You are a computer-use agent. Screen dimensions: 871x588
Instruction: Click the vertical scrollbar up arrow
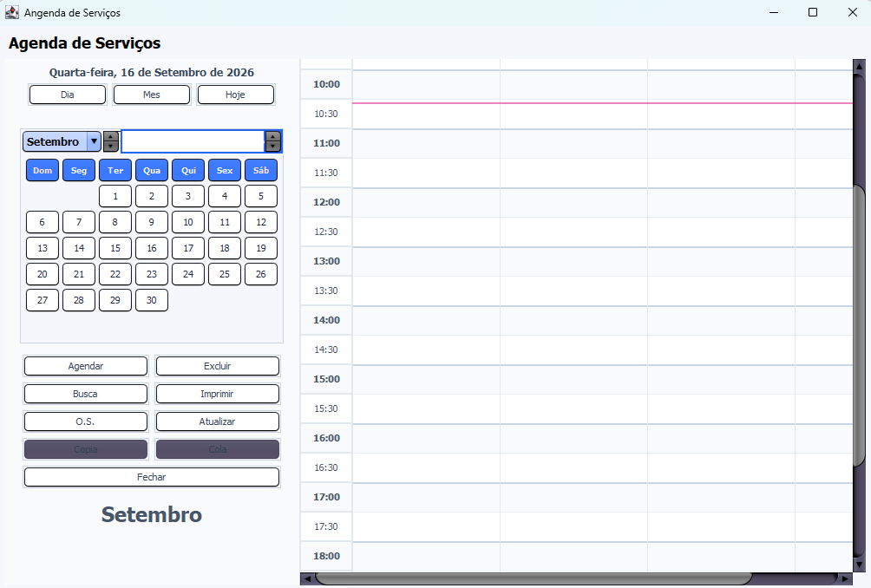coord(860,66)
